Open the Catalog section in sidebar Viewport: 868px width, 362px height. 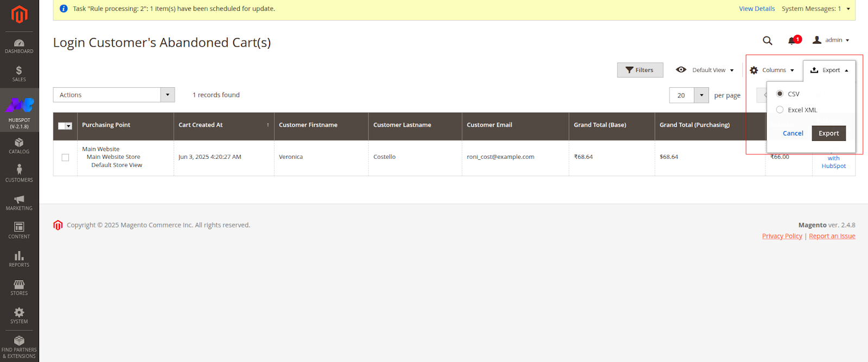[19, 146]
